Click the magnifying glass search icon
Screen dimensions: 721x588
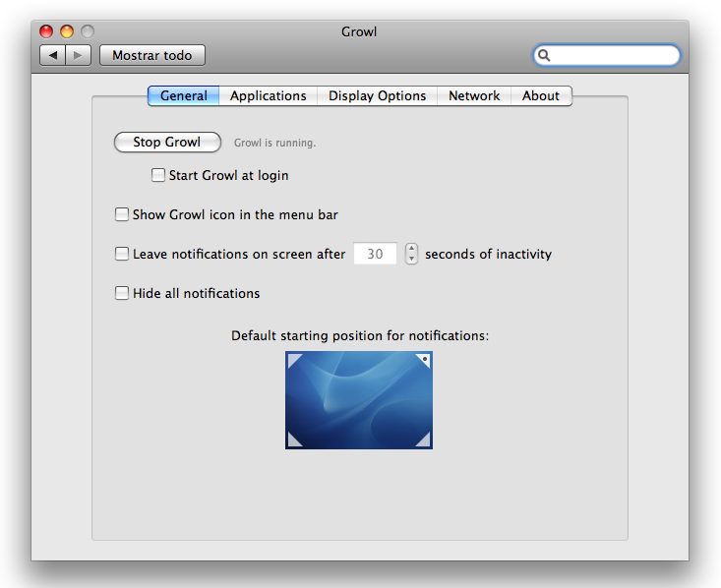click(x=544, y=55)
